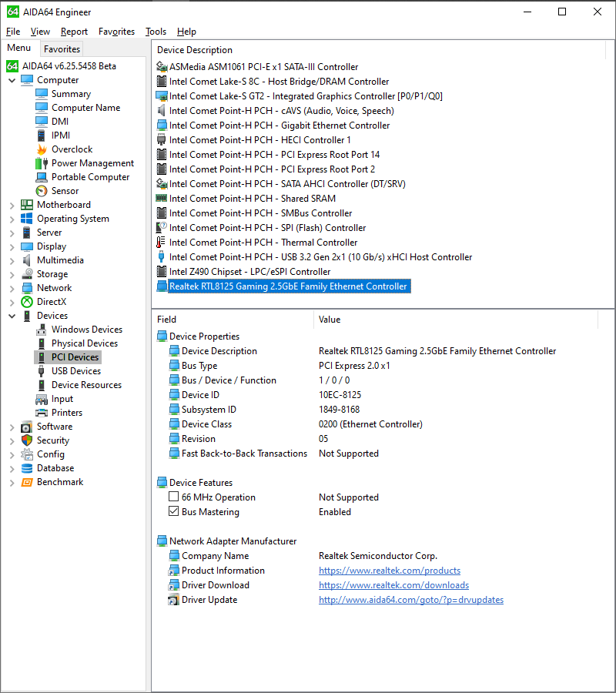Click the Device ID value 10EC-8125
Screen dimensions: 616x693
(x=340, y=395)
